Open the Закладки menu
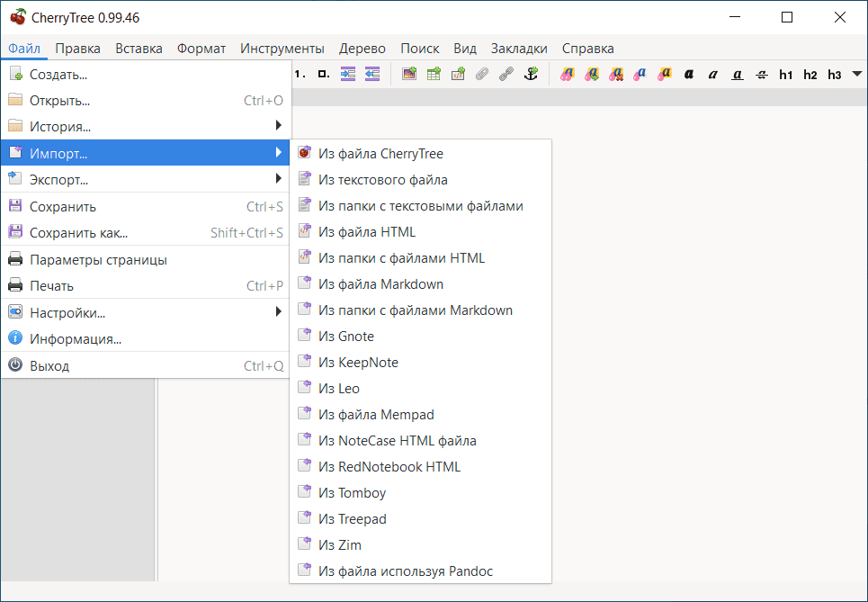Image resolution: width=868 pixels, height=602 pixels. pyautogui.click(x=519, y=49)
